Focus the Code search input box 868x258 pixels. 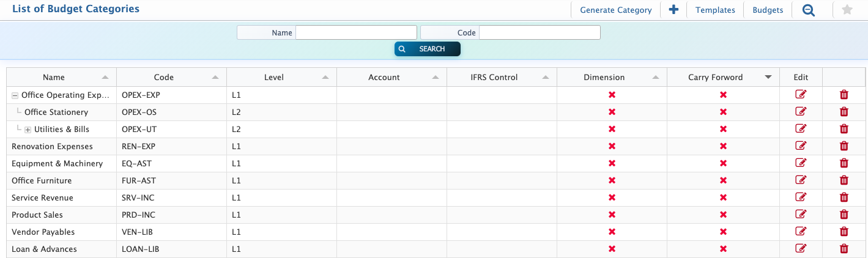(x=540, y=32)
